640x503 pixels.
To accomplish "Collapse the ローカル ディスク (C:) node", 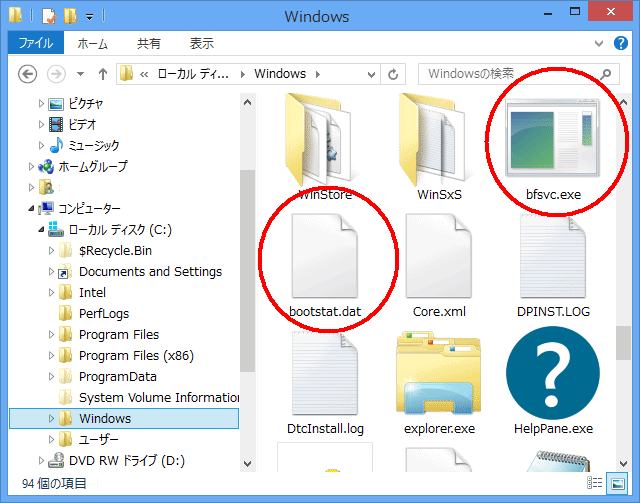I will pos(41,229).
